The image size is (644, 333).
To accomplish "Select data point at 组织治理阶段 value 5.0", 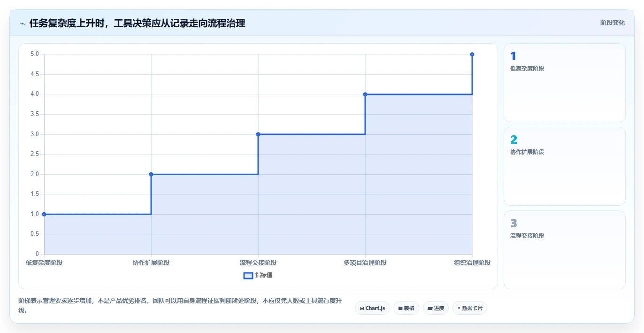I will [x=472, y=54].
